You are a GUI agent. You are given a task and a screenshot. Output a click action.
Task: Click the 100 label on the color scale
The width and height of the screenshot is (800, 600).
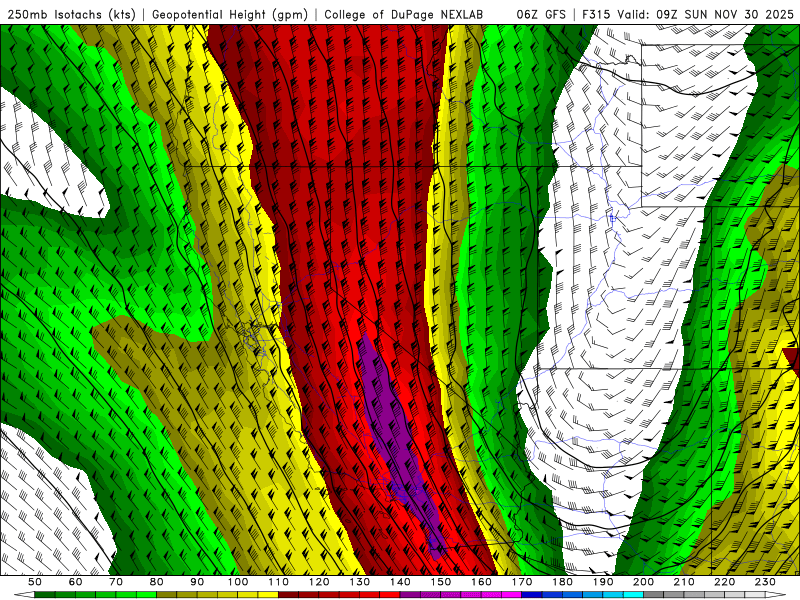[x=238, y=582]
